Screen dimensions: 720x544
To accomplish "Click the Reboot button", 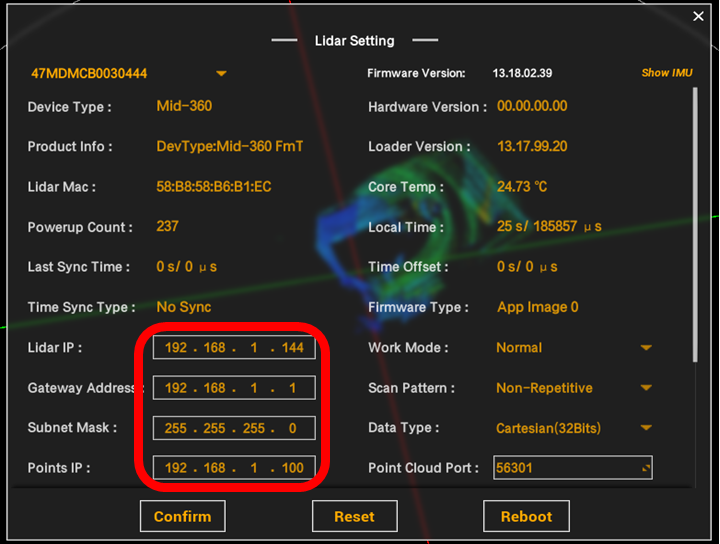I will [526, 516].
